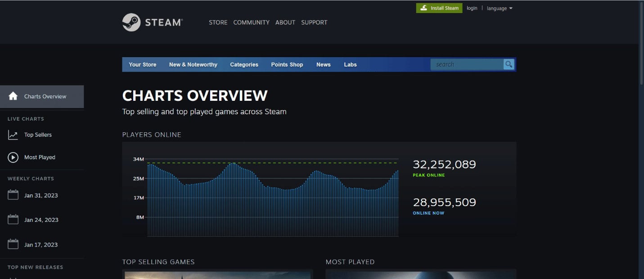This screenshot has height=279, width=644.
Task: Click the CHARTS OVERVIEW page title
Action: (x=195, y=95)
